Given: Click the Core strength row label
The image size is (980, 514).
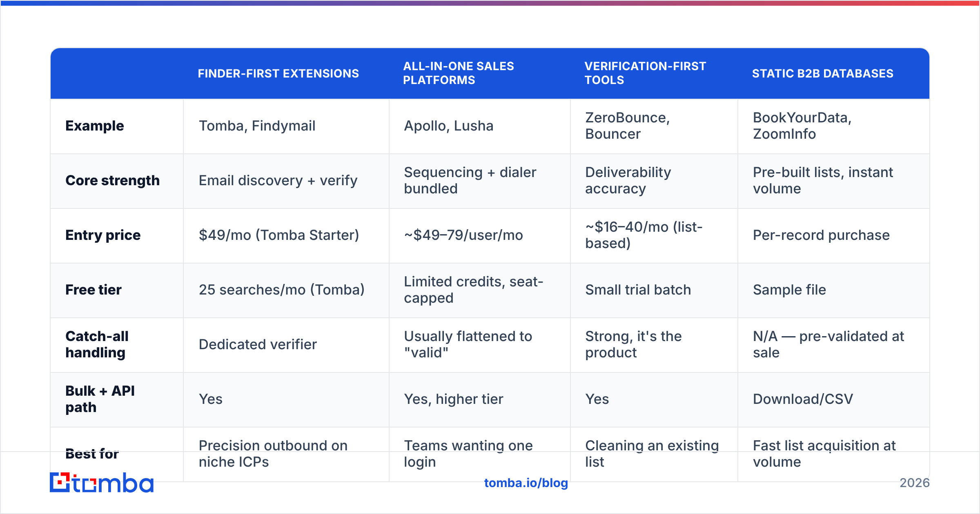Looking at the screenshot, I should point(112,181).
